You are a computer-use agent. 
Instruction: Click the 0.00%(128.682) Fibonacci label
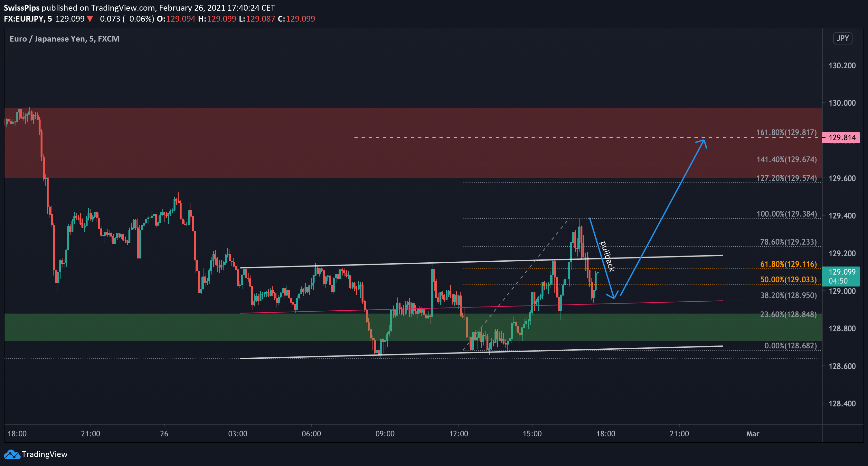790,345
